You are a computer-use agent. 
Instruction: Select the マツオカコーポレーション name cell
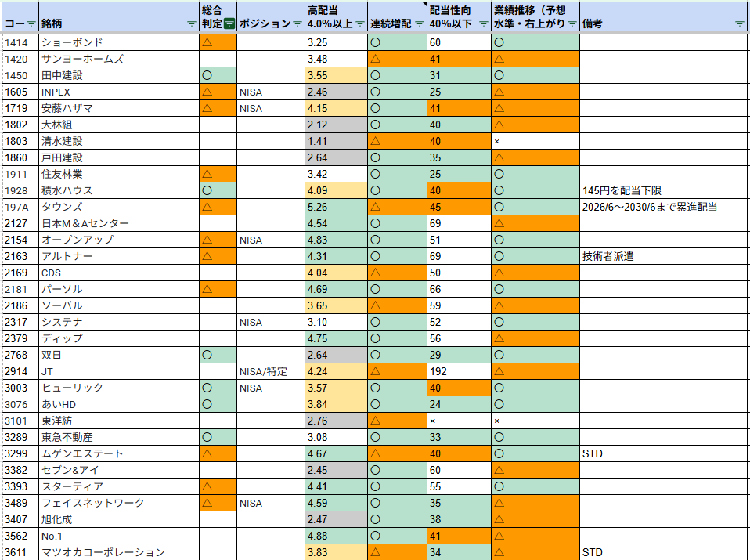click(119, 552)
